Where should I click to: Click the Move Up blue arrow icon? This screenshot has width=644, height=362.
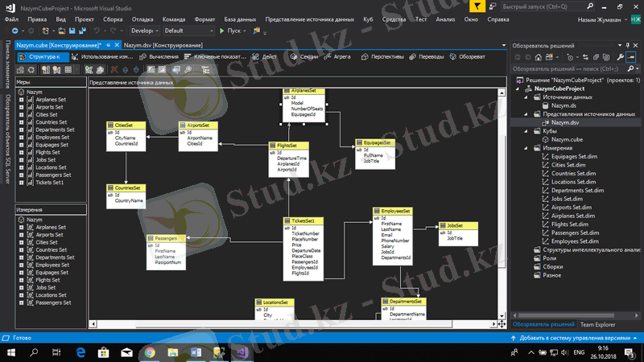point(126,70)
